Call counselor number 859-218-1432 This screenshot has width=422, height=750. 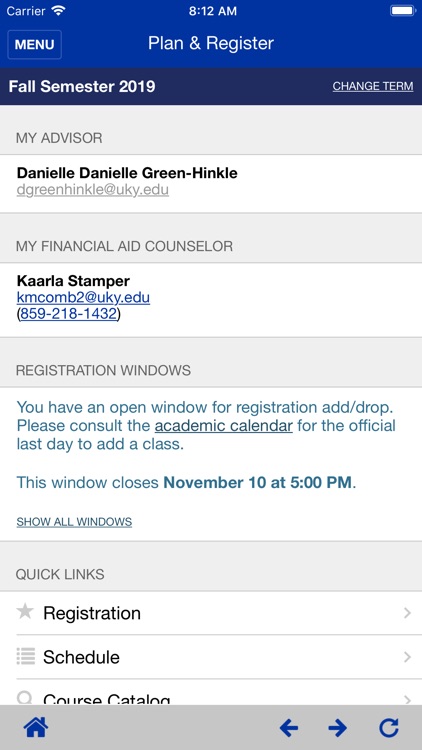(68, 314)
